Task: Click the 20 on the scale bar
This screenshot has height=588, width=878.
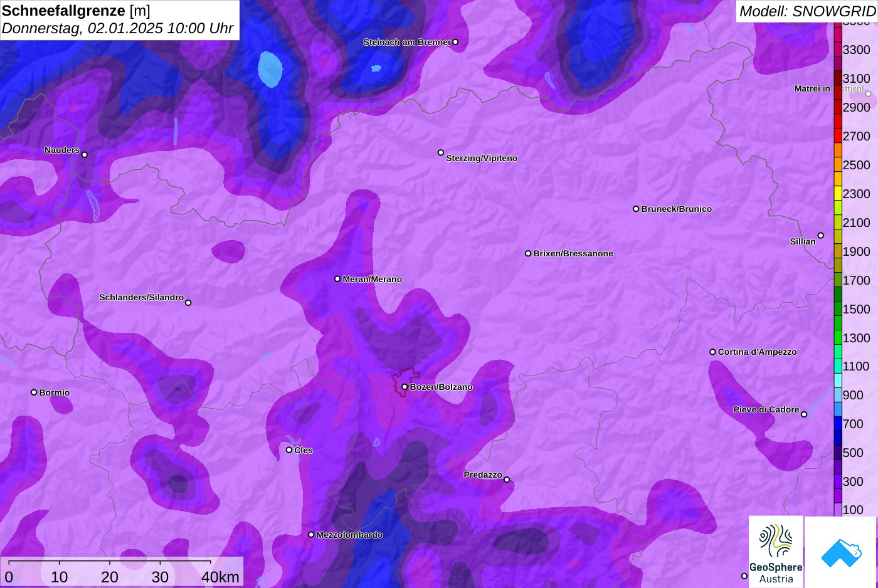Action: (110, 577)
